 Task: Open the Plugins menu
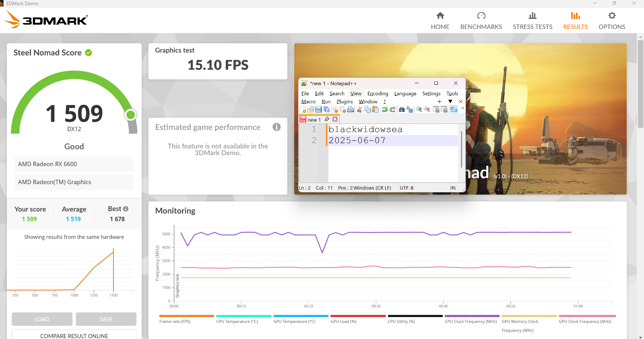point(345,101)
